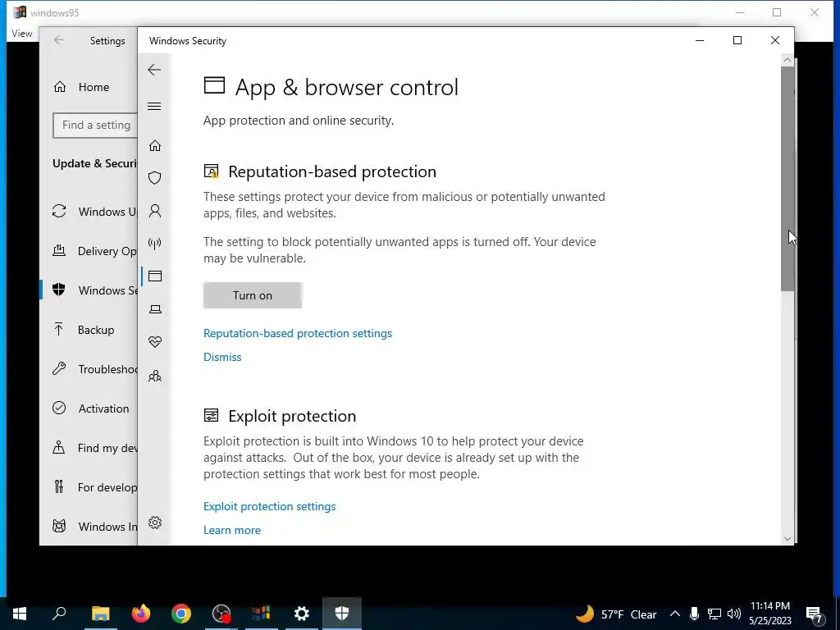Click the scrollbar down arrow in Windows Security

787,538
